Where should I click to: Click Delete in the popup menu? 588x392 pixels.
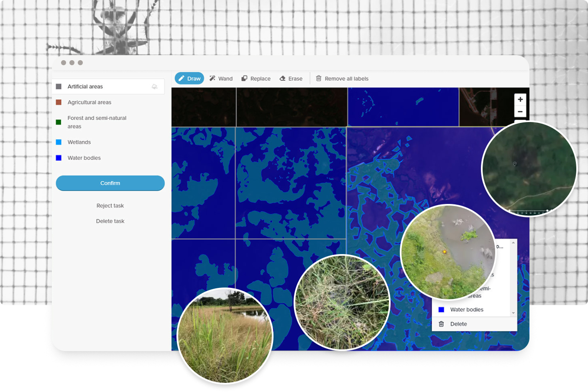pos(458,324)
